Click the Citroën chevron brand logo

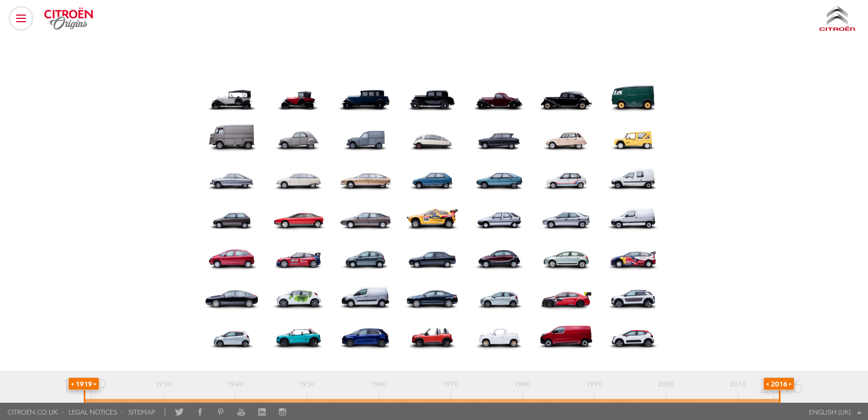tap(837, 19)
